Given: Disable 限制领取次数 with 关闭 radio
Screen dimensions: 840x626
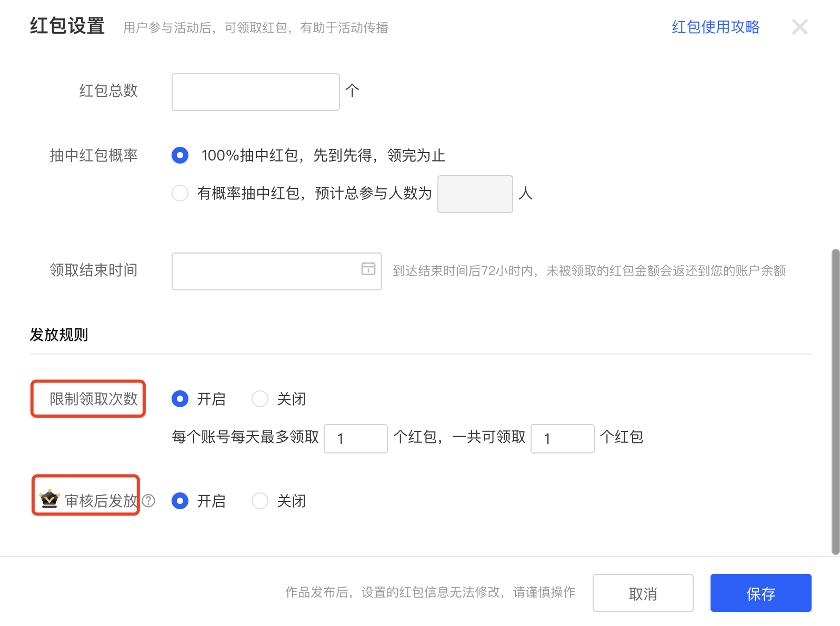Looking at the screenshot, I should coord(260,399).
